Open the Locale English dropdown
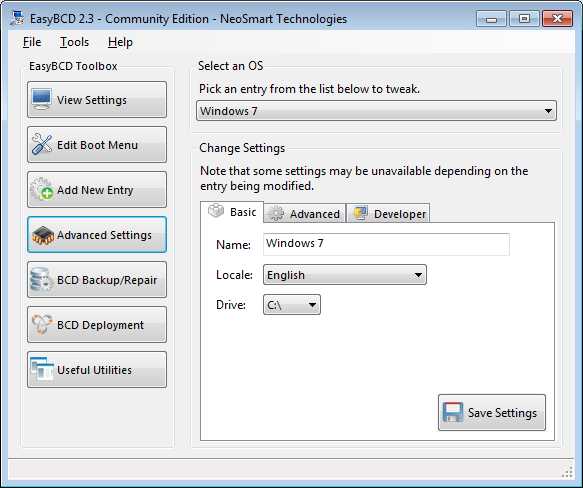Image resolution: width=583 pixels, height=488 pixels. tap(345, 275)
